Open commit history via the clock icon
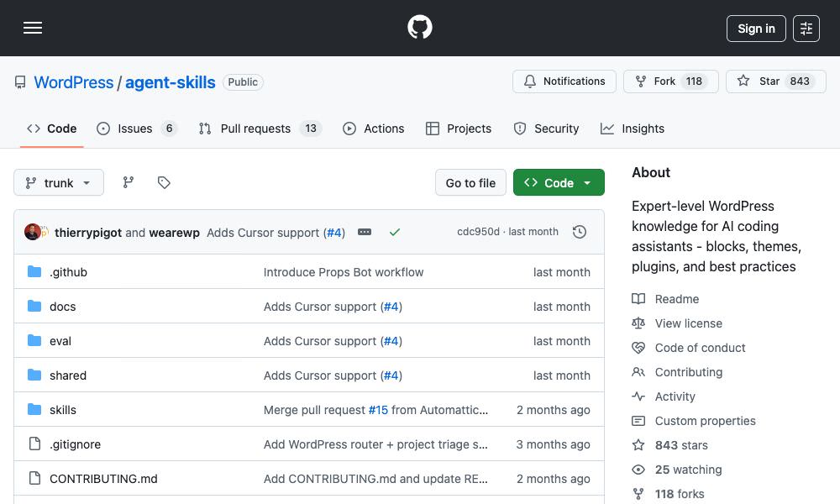This screenshot has height=504, width=840. (580, 231)
